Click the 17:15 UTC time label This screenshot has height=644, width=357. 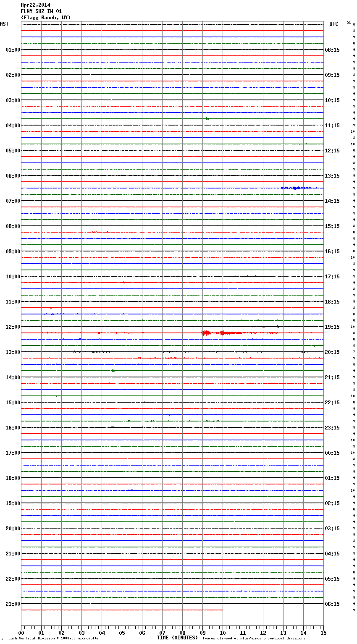(332, 277)
